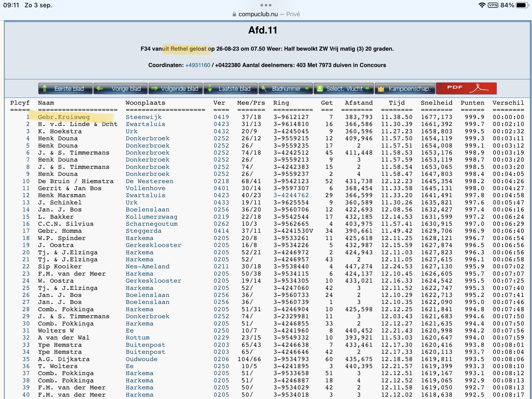Open Boelenslaan link in place 14 row
This screenshot has height=399, width=532.
[x=148, y=210]
